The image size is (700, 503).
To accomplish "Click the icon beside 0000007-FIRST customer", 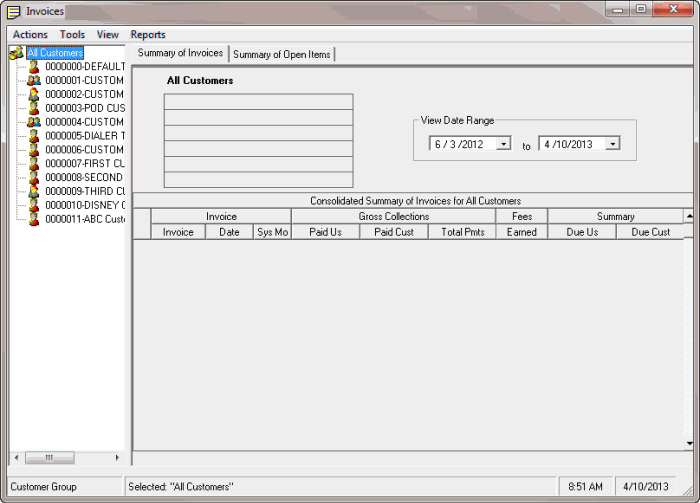I will click(x=34, y=163).
